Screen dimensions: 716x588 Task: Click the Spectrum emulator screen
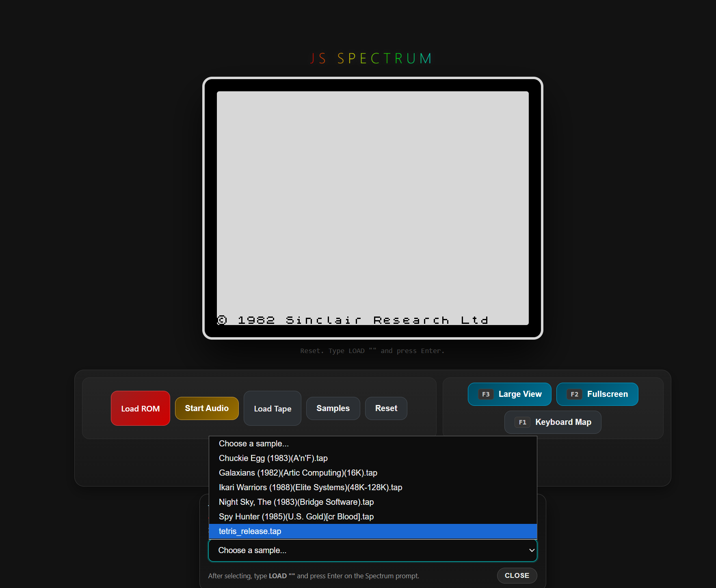tap(373, 208)
